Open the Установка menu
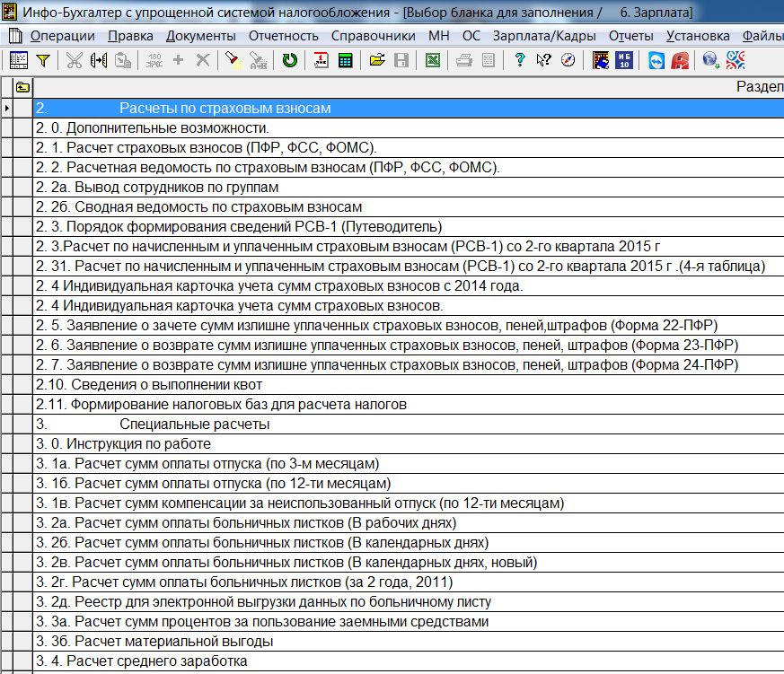The height and width of the screenshot is (674, 784). point(698,36)
